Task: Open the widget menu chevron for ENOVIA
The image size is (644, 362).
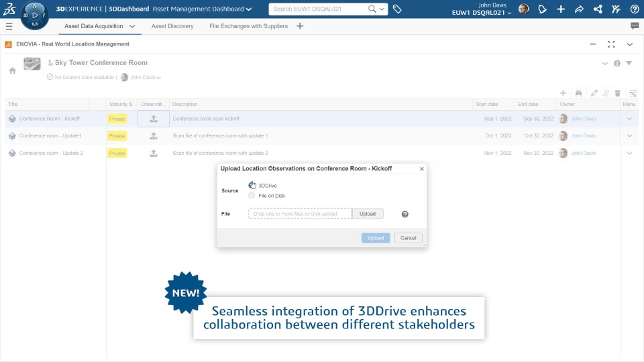Action: tap(630, 44)
